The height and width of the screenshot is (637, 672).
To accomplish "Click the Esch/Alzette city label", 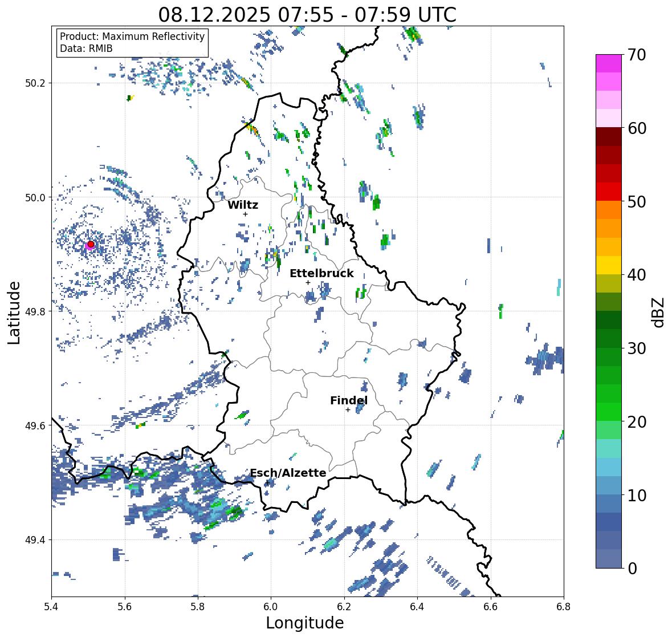I will [x=288, y=473].
